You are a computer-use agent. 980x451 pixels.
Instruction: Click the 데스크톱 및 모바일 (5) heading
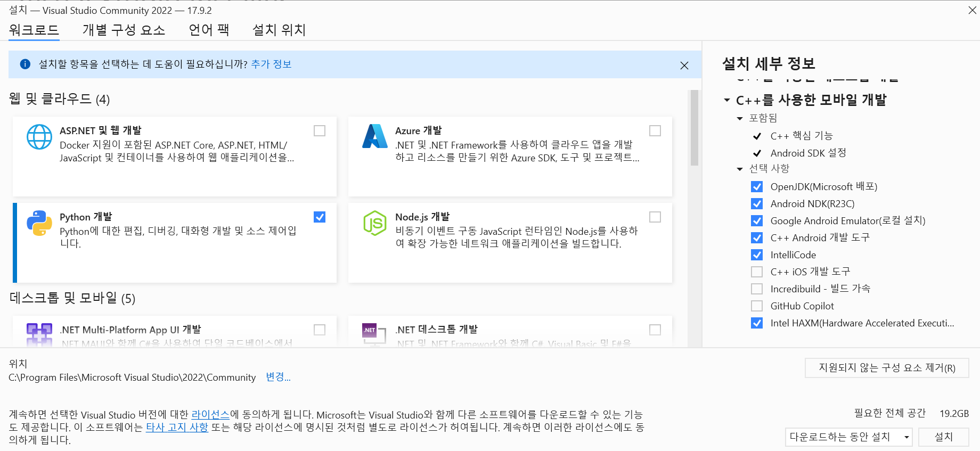(72, 298)
